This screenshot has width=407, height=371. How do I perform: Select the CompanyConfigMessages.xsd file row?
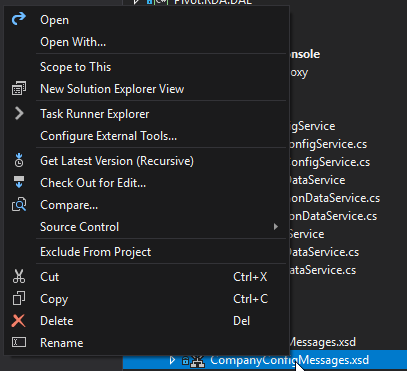point(265,360)
